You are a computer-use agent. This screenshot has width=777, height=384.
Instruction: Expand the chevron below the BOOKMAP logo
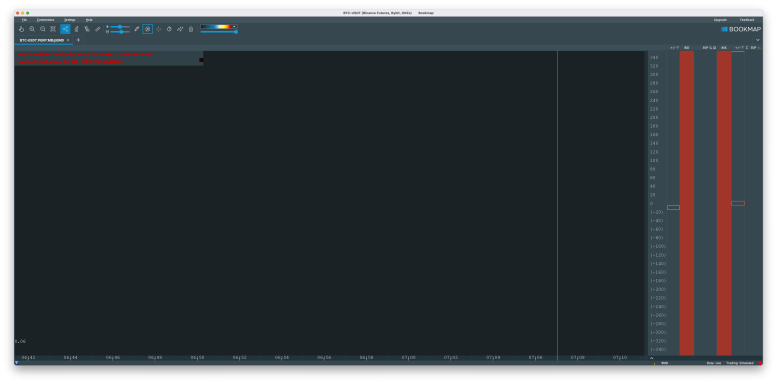point(758,40)
